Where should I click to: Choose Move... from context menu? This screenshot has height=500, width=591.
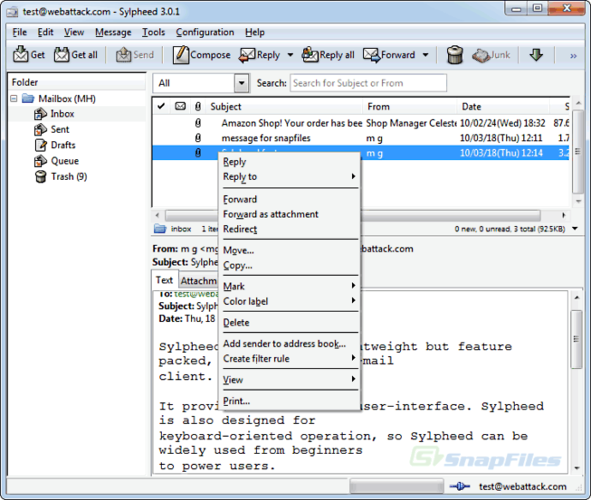point(289,250)
